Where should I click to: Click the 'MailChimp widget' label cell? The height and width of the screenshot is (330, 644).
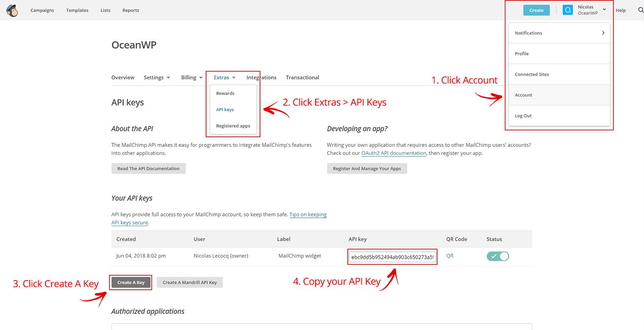pyautogui.click(x=300, y=256)
